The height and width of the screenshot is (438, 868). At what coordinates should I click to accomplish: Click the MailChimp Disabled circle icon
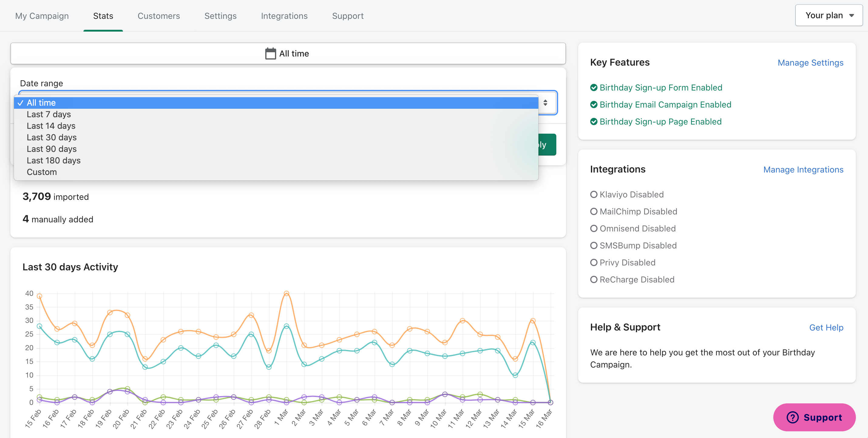(594, 211)
